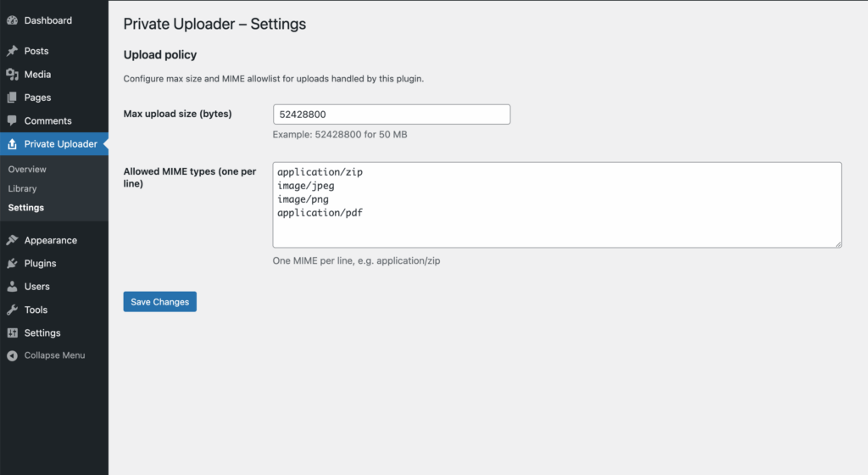Click the Comments speech bubble icon
Screen dimensions: 868x475
[12, 121]
